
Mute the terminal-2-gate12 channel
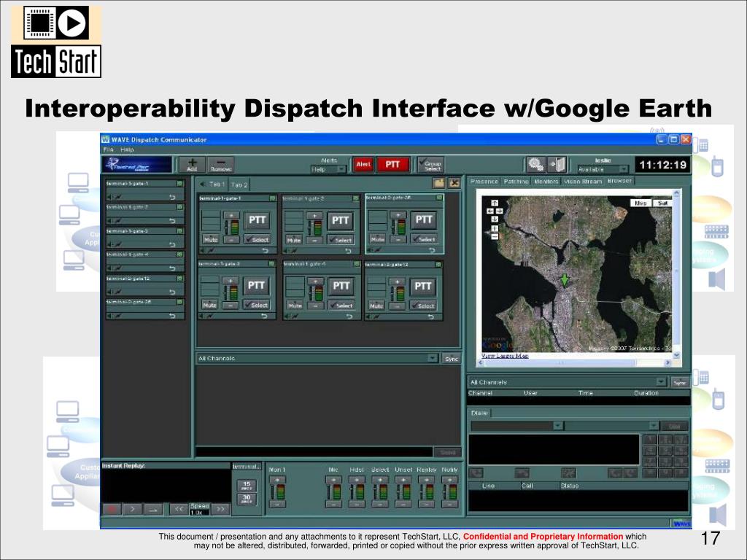point(376,306)
